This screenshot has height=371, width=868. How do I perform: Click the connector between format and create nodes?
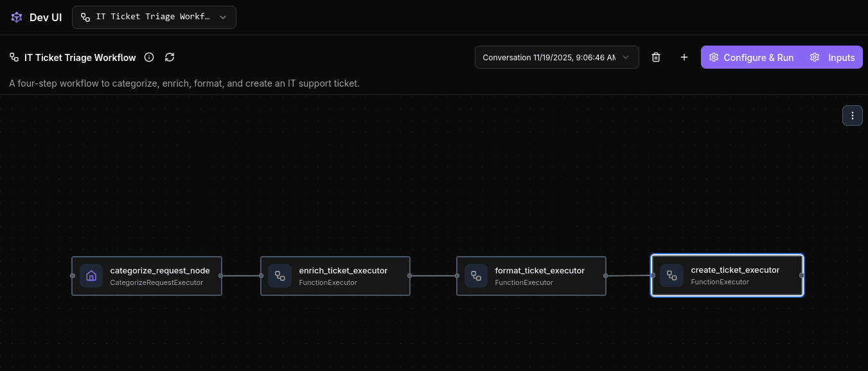coord(628,276)
